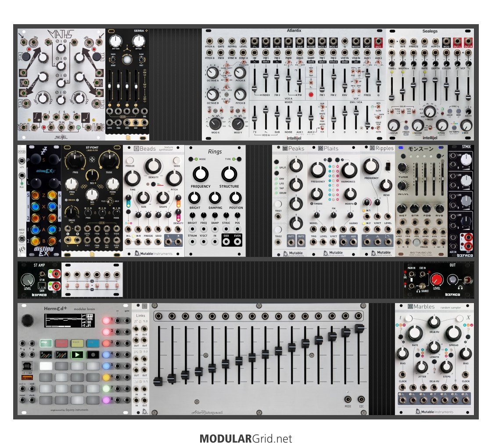Click the Y pad on Hermod+
Image resolution: width=492 pixels, height=448 pixels.
tap(61, 355)
